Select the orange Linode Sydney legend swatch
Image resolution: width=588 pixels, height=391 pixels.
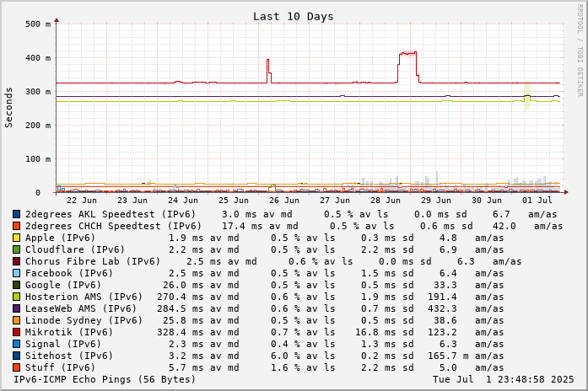(16, 320)
